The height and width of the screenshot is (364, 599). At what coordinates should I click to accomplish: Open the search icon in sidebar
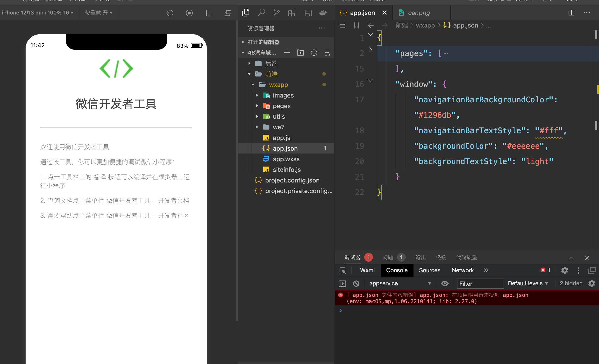pos(261,13)
